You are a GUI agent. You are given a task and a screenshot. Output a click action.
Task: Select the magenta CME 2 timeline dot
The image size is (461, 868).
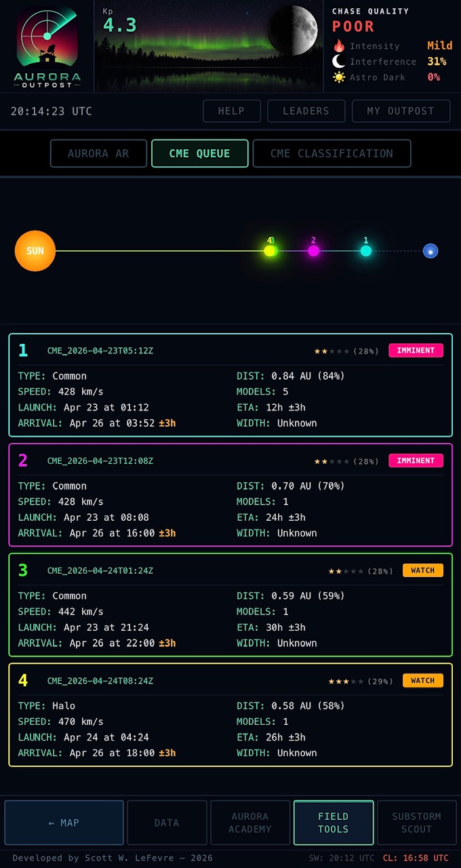tap(313, 251)
